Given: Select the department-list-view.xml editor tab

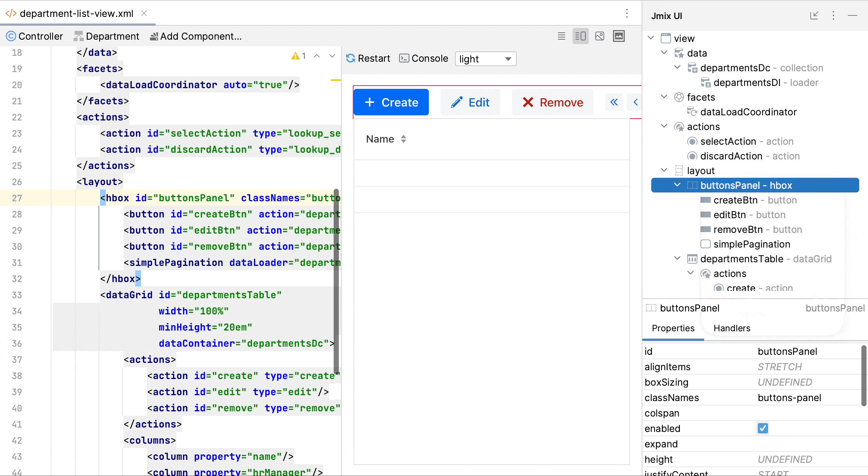Looking at the screenshot, I should click(x=76, y=14).
